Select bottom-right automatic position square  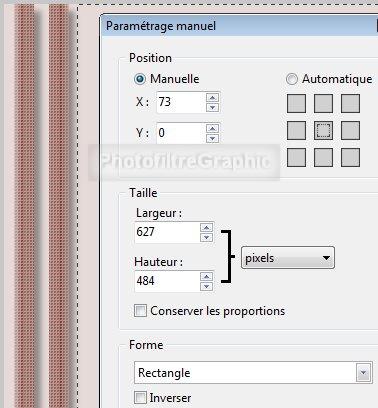[x=350, y=157]
